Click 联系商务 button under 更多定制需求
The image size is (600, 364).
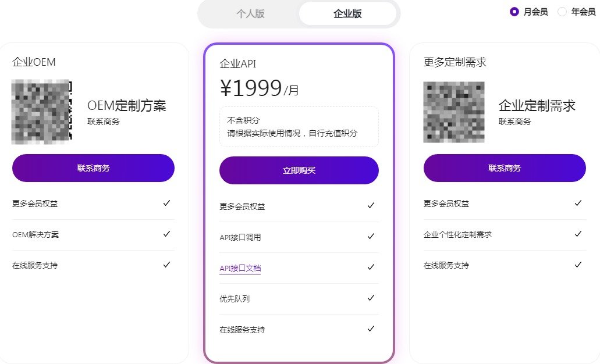tap(505, 168)
